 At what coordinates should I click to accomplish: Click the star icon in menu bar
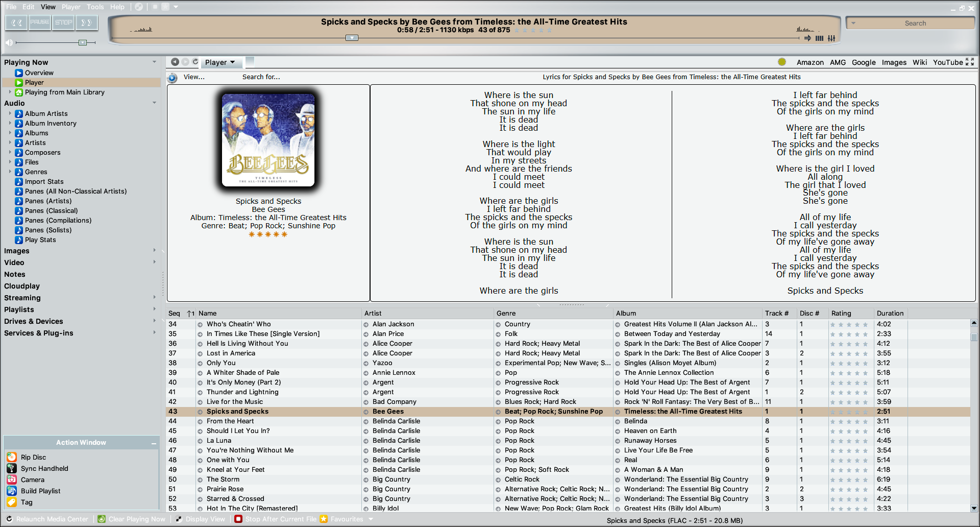click(x=165, y=7)
